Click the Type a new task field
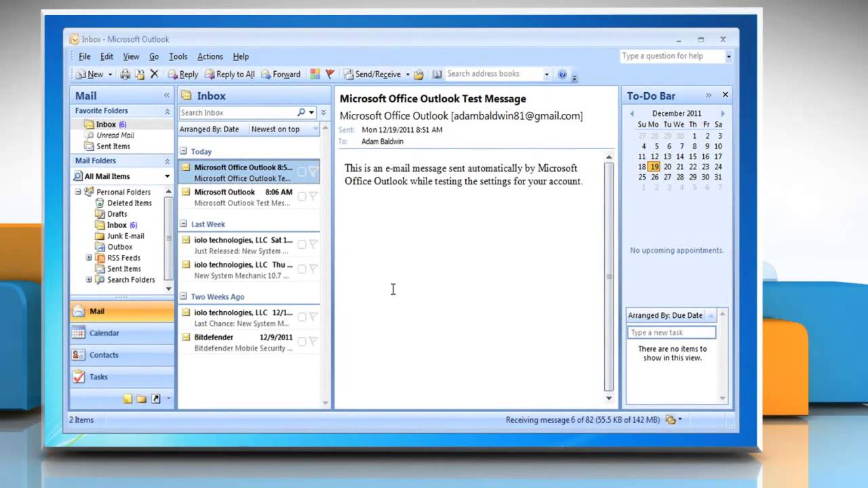The width and height of the screenshot is (868, 488). (671, 333)
